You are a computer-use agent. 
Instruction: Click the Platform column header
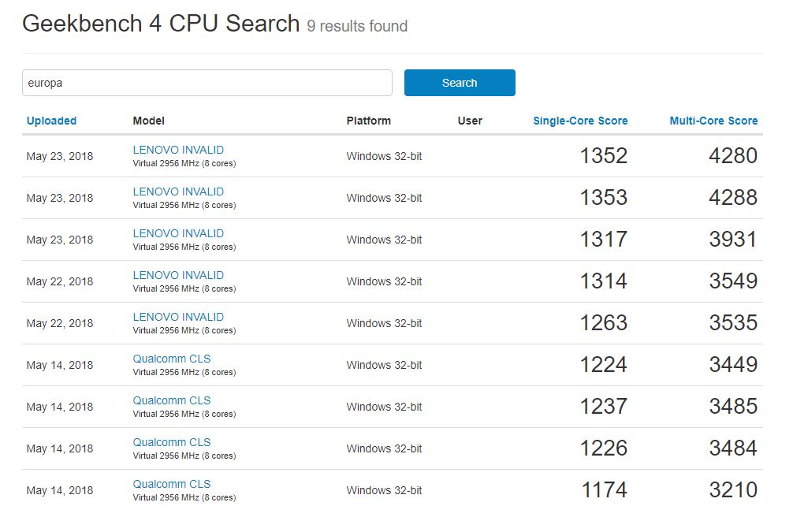pos(368,121)
